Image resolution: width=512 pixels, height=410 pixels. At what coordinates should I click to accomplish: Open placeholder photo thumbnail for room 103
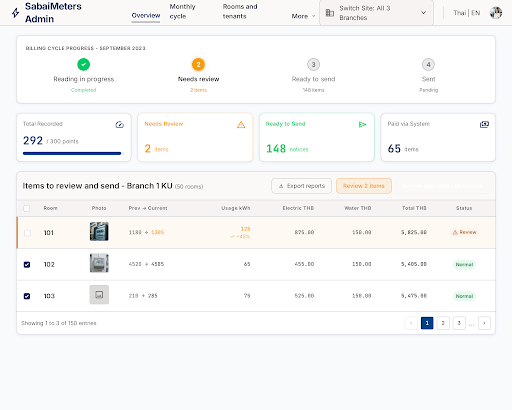click(99, 295)
